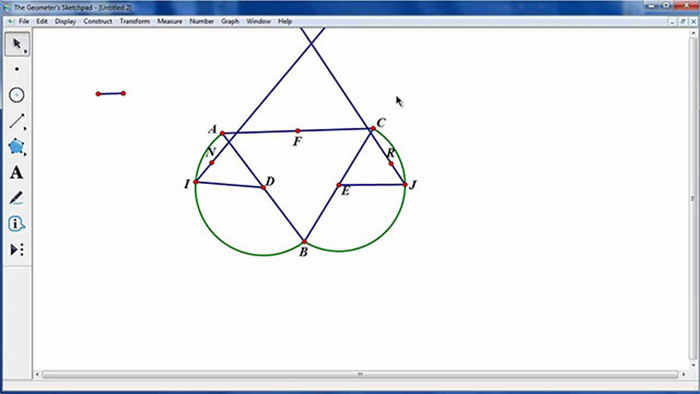
Task: Click point B at circle junction
Action: tap(304, 242)
